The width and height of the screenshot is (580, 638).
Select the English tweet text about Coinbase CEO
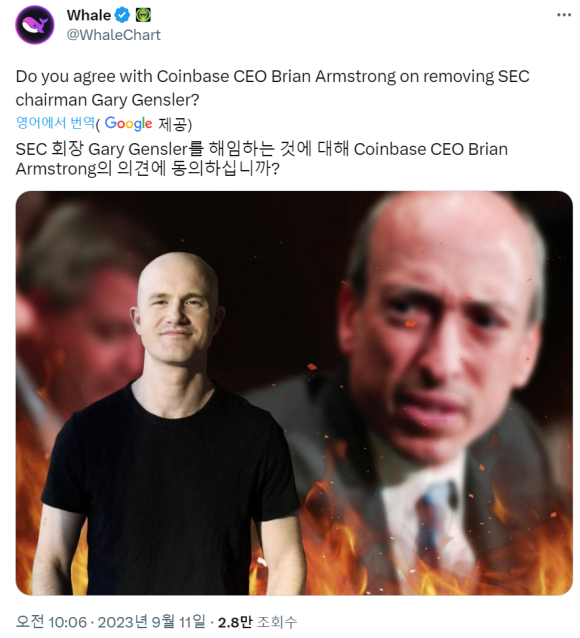pos(272,88)
